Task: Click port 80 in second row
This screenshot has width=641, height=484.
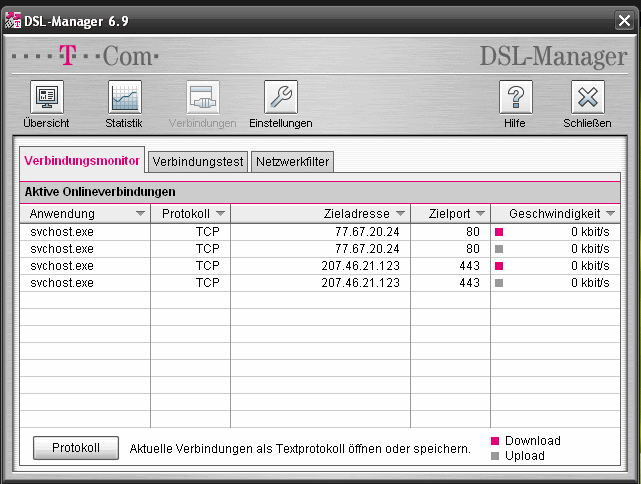Action: [x=473, y=249]
